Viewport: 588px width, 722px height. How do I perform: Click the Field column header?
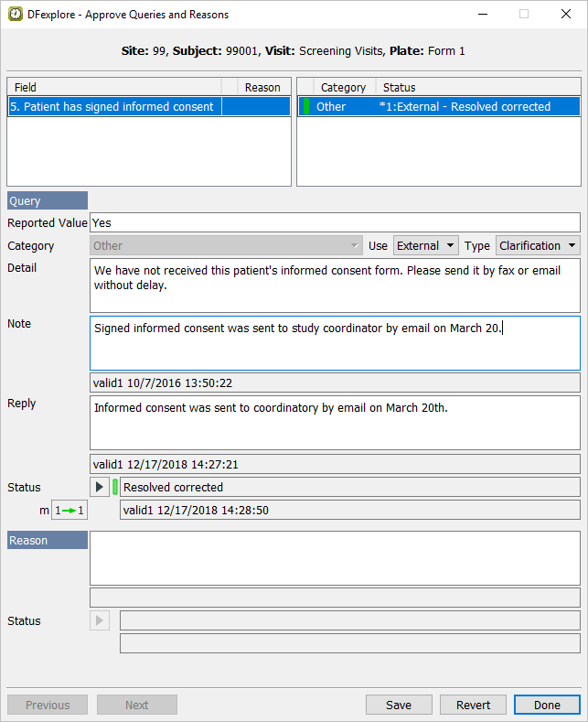[x=114, y=87]
